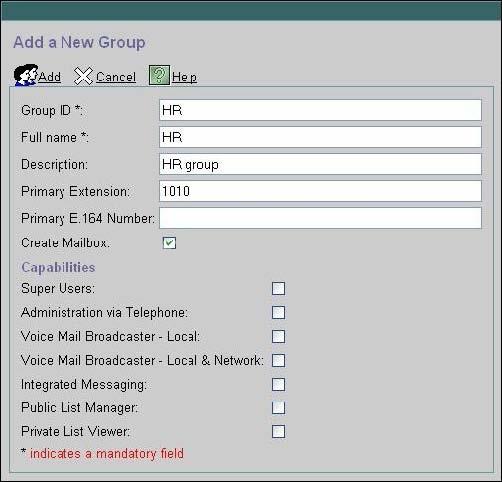Click the Add a New Group heading
This screenshot has height=482, width=502.
(x=79, y=43)
